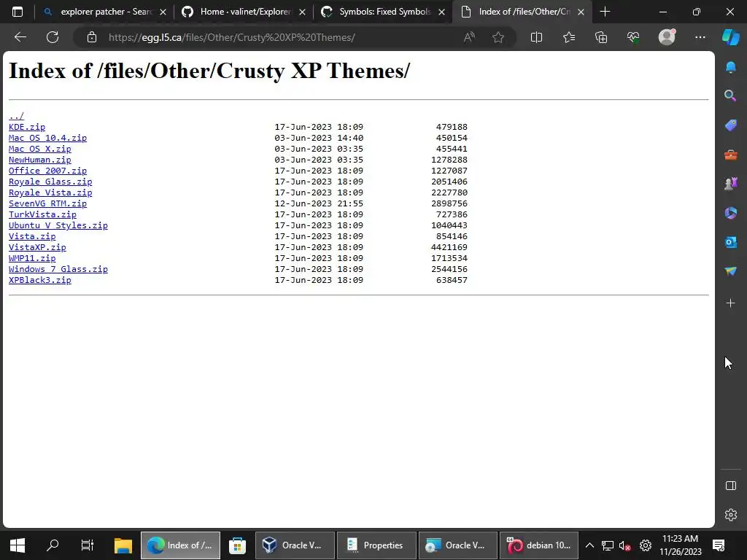Download TurkVista.zip

42,214
